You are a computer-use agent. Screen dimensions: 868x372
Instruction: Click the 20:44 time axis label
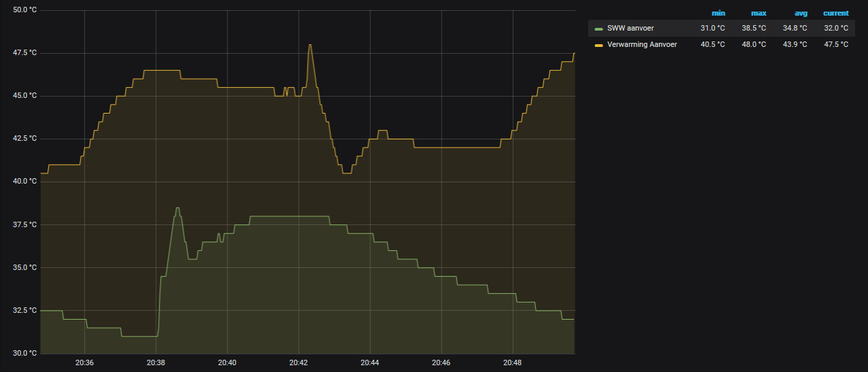tap(369, 363)
